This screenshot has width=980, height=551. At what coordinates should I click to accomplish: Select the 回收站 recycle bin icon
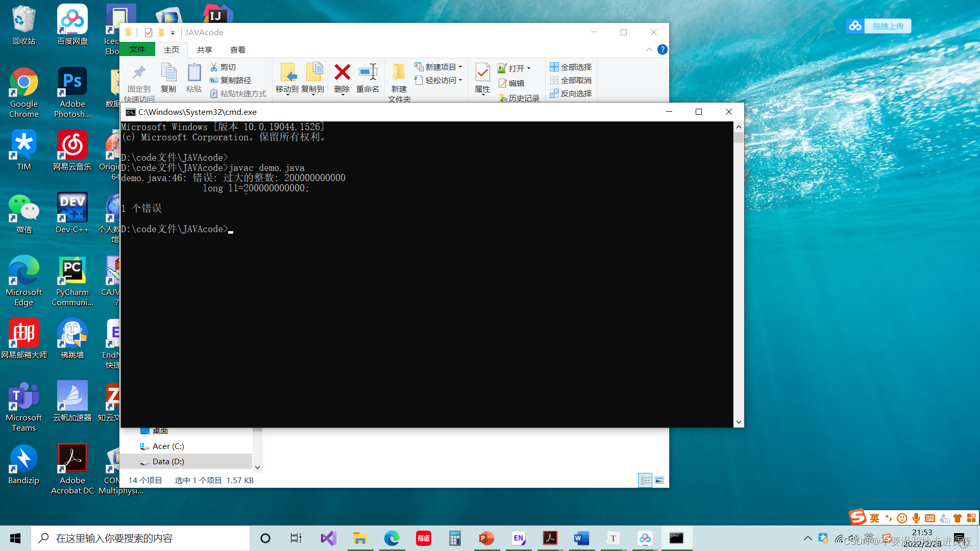[24, 25]
